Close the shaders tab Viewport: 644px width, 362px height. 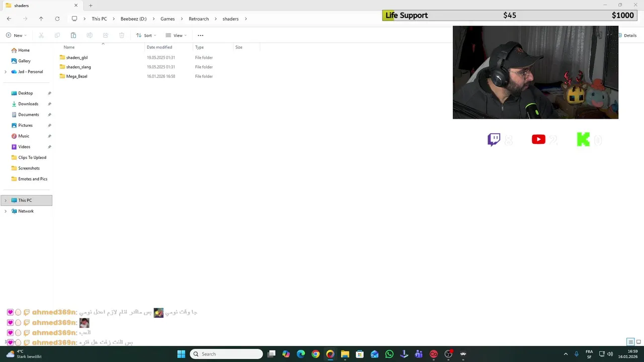pyautogui.click(x=76, y=6)
